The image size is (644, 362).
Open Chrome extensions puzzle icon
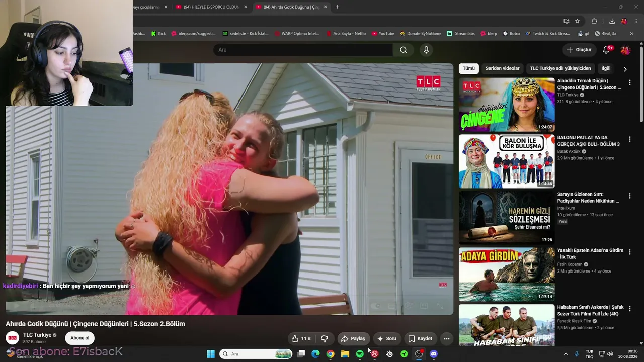[x=594, y=21]
